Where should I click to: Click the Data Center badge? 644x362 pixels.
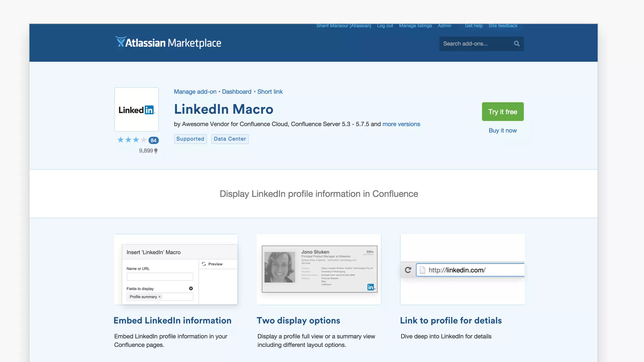click(230, 139)
